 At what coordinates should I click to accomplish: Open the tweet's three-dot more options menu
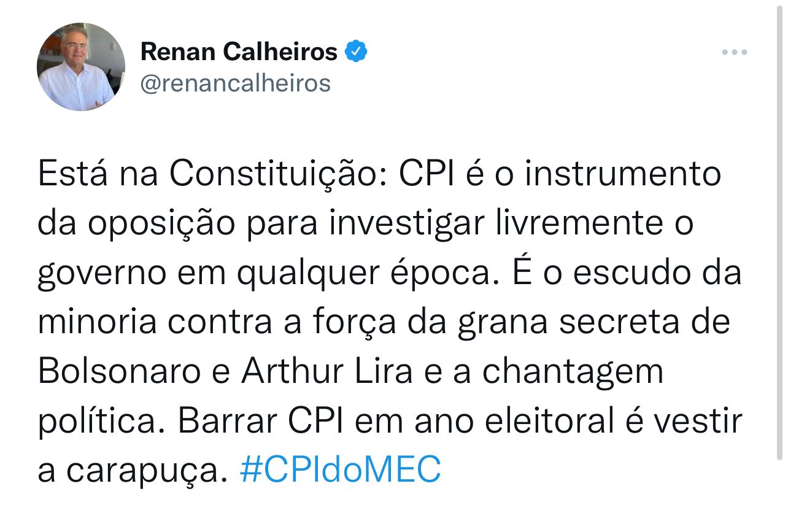[x=734, y=53]
